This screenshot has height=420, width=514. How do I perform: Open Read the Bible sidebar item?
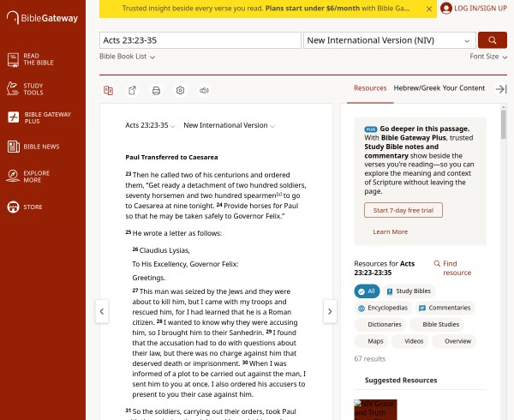(31, 59)
